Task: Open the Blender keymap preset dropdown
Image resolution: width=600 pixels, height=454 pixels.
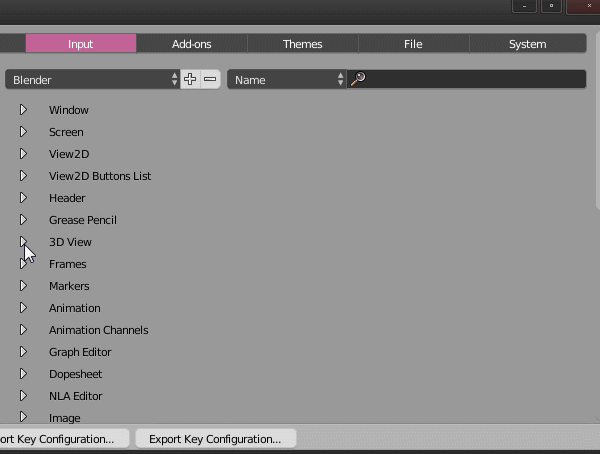Action: pos(93,79)
